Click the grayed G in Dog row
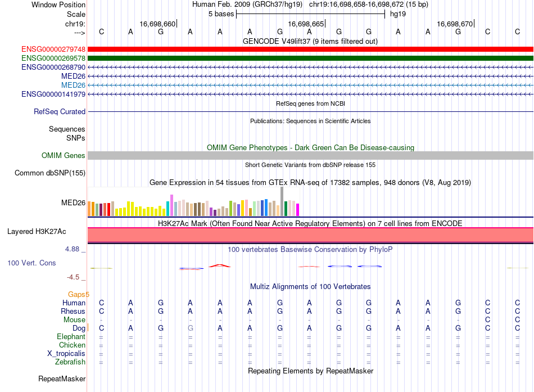Screen dimensions: 534x392 coord(191,328)
